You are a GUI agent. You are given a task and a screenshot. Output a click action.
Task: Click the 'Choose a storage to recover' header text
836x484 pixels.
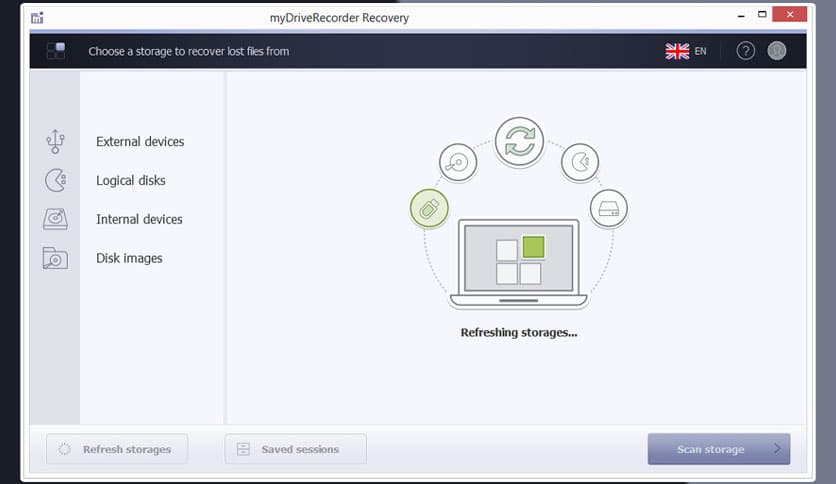189,51
